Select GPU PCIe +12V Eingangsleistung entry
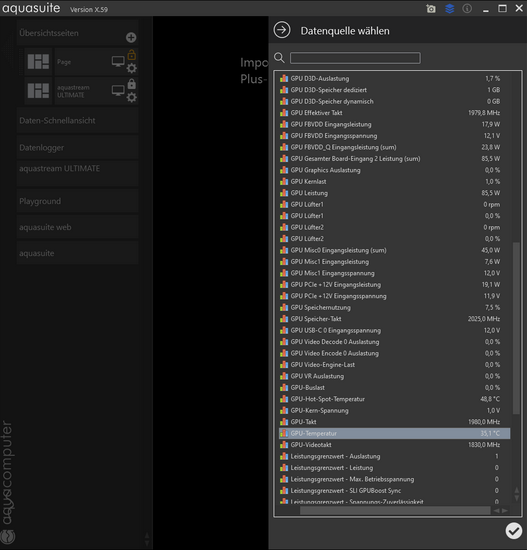Viewport: 527px width, 550px height. (x=394, y=284)
